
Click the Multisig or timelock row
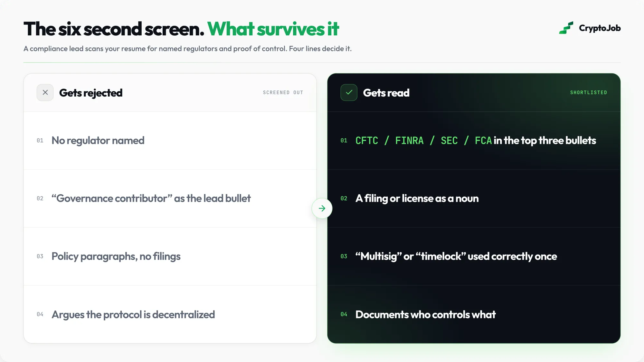coord(474,256)
